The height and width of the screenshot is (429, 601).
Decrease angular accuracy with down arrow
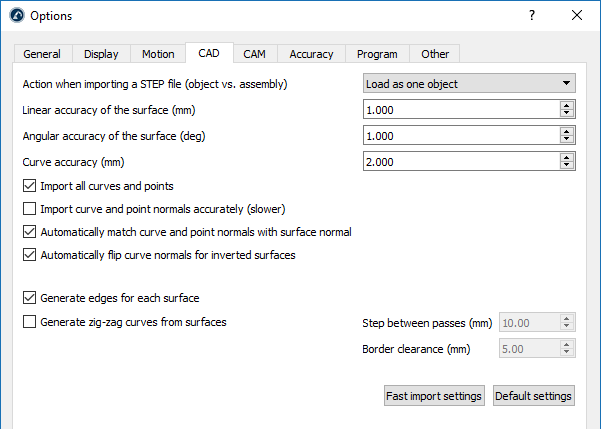click(566, 140)
